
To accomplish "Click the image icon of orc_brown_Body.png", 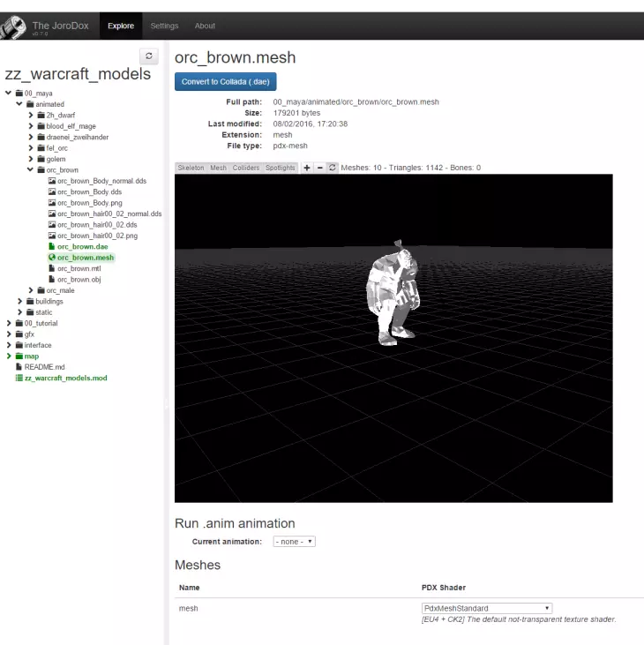I will pyautogui.click(x=52, y=203).
